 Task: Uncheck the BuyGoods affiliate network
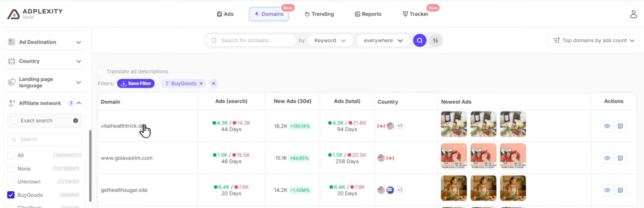tap(11, 195)
